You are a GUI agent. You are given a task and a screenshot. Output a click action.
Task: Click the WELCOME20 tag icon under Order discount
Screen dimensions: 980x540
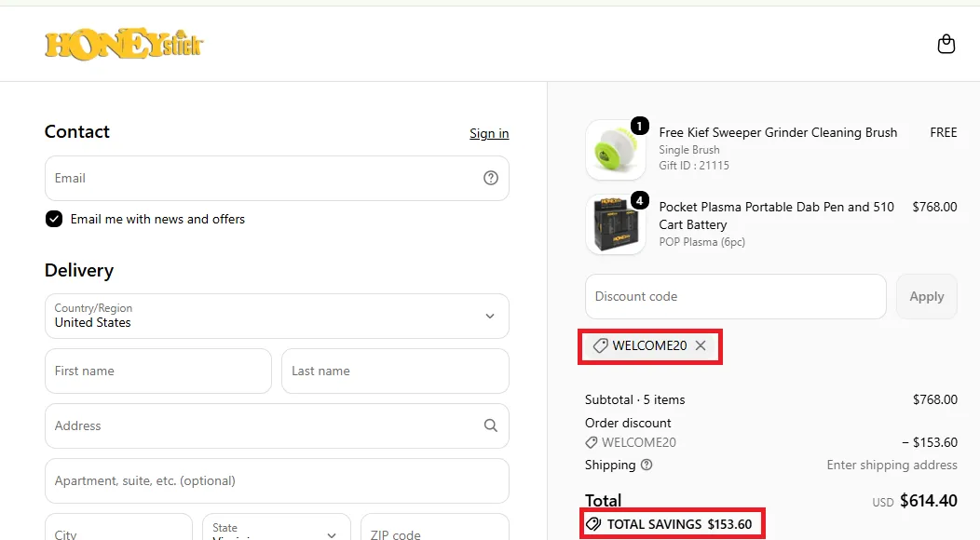[592, 442]
